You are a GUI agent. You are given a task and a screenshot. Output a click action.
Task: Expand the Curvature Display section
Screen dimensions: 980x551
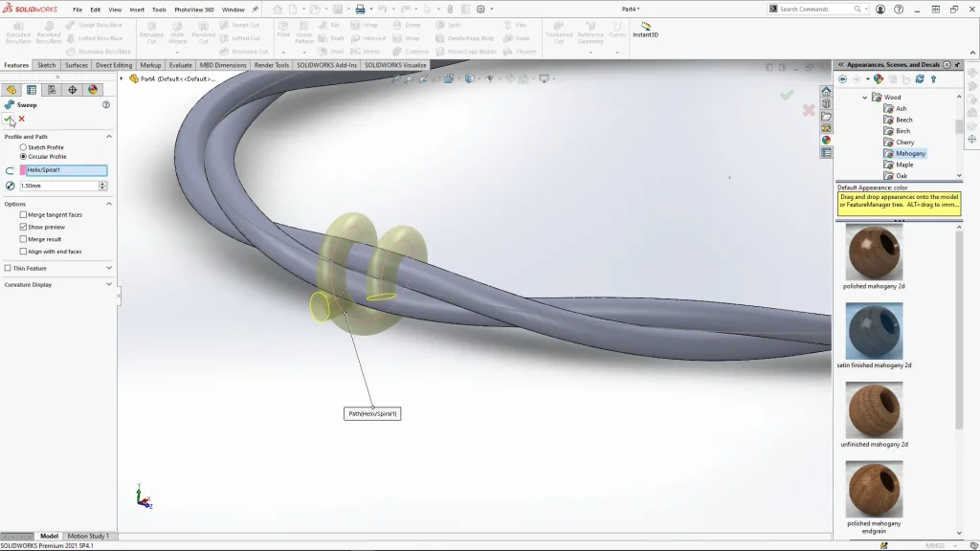click(108, 284)
